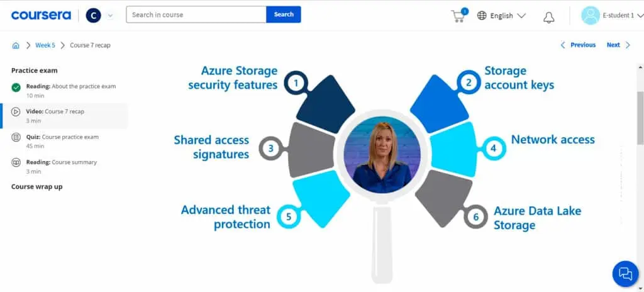Expand the course switcher chevron
644x292 pixels.
click(109, 16)
